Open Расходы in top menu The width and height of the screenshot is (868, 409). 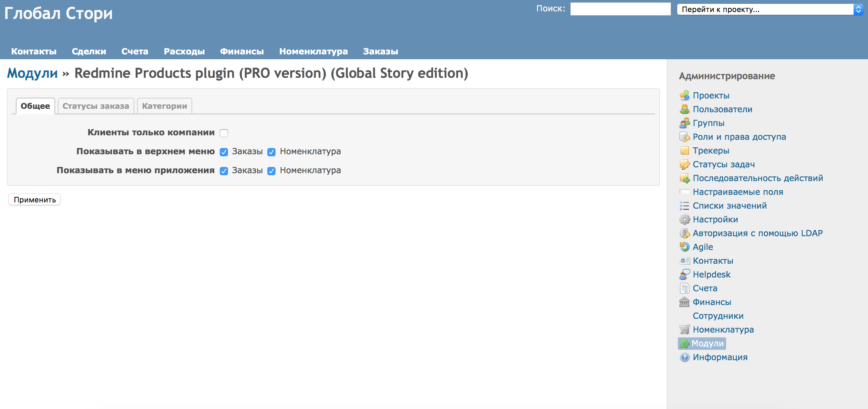coord(184,51)
